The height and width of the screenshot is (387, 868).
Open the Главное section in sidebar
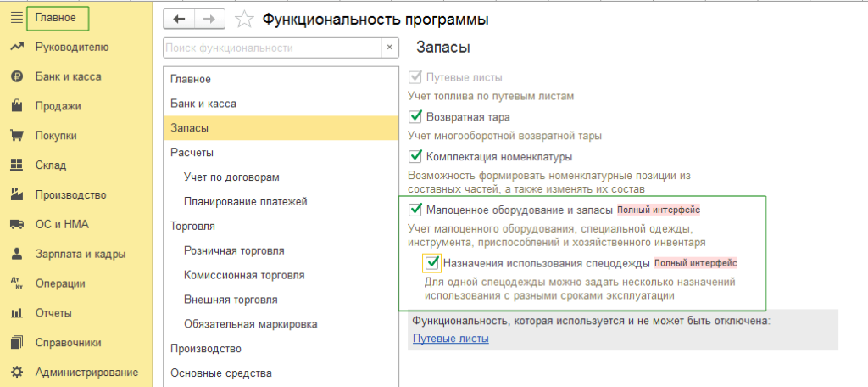click(55, 17)
